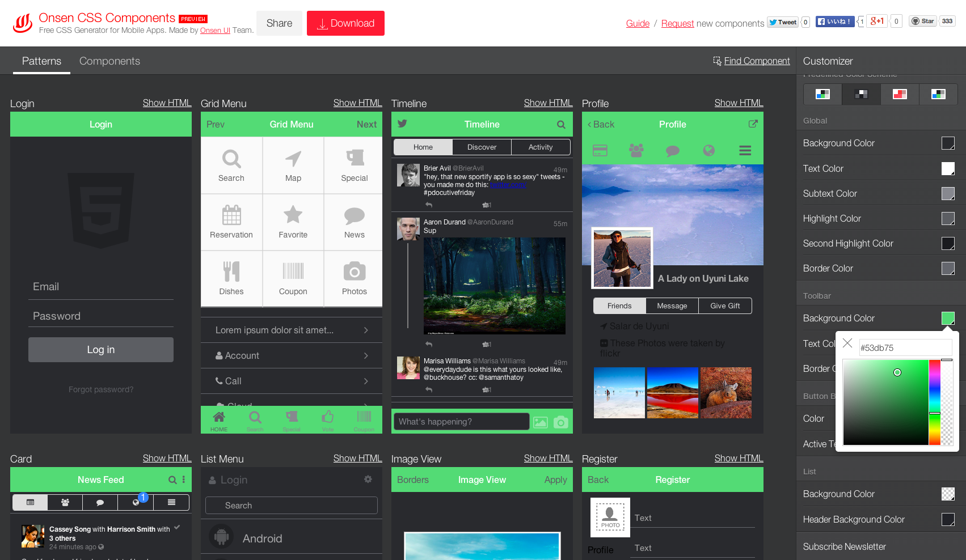The image size is (966, 560).
Task: Click the Email input field
Action: [101, 287]
